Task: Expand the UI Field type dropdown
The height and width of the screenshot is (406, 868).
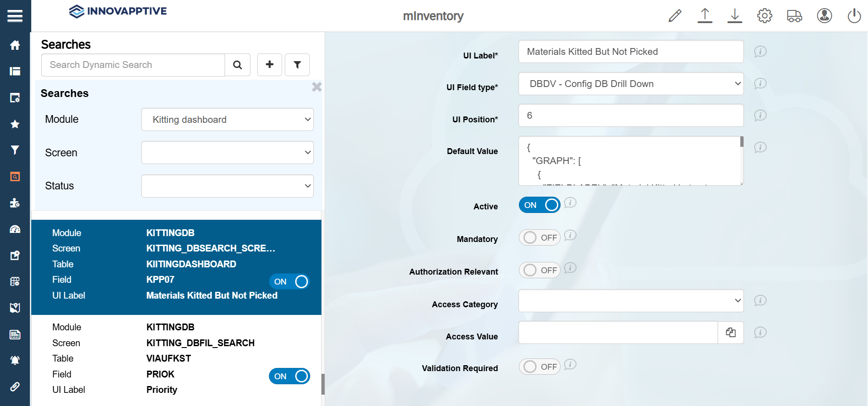Action: [x=631, y=84]
